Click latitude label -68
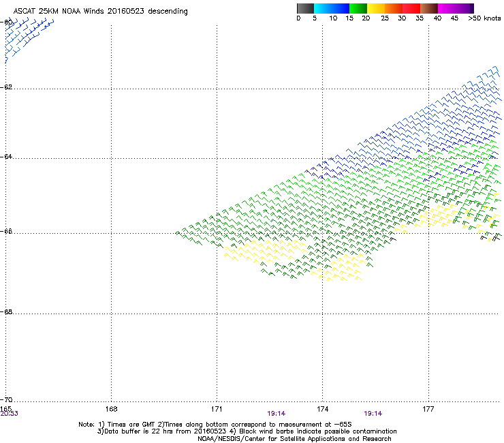The height and width of the screenshot is (443, 504). 6,312
